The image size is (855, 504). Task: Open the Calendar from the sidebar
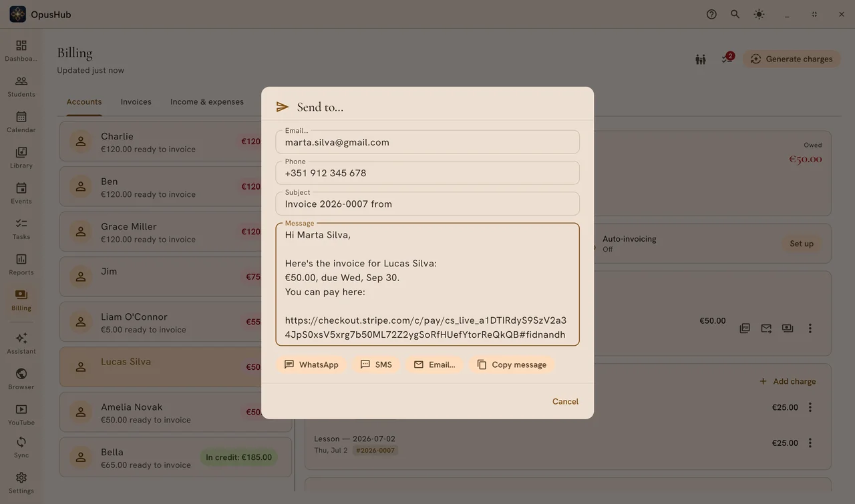click(21, 121)
